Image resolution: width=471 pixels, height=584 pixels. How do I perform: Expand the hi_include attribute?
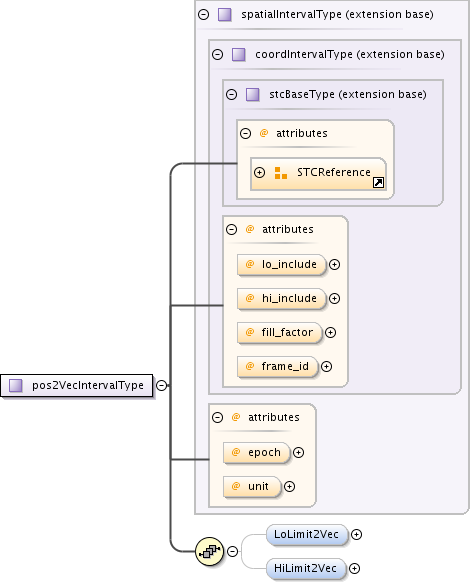(334, 298)
